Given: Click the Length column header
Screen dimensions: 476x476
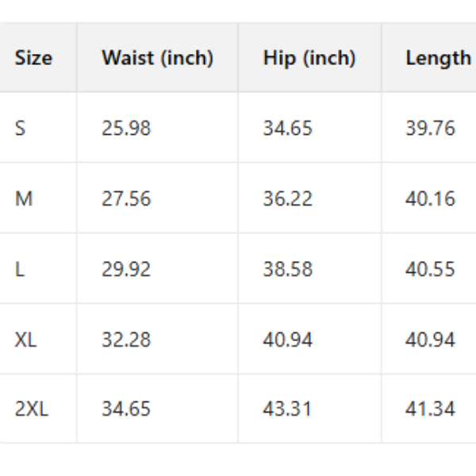Looking at the screenshot, I should (438, 58).
